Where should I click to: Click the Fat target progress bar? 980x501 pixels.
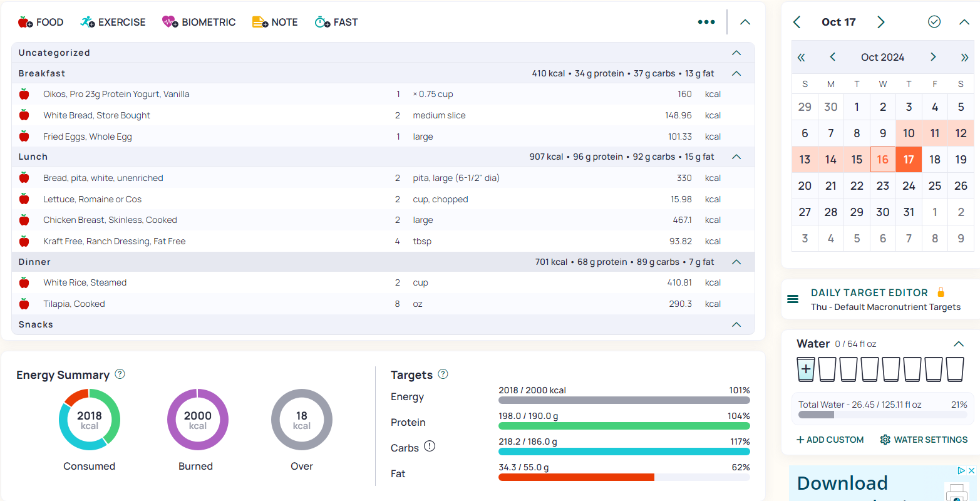point(624,477)
